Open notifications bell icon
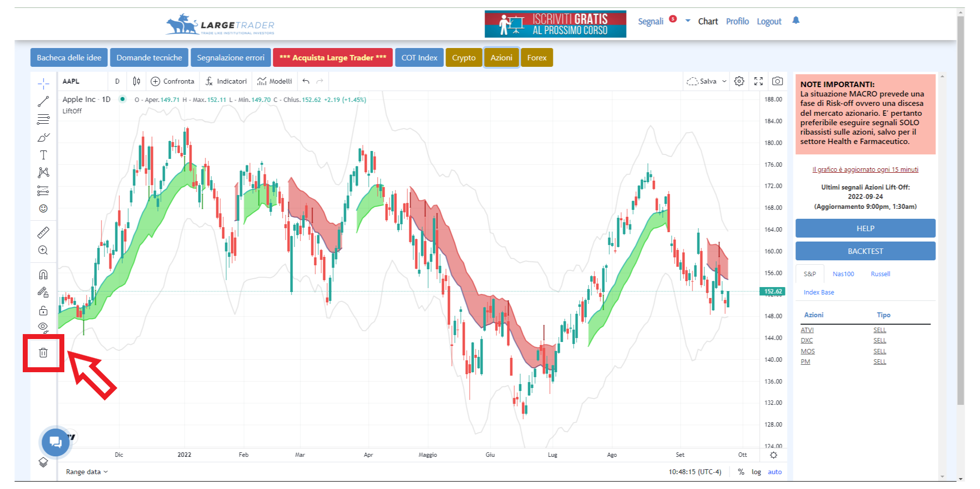980x489 pixels. click(796, 20)
